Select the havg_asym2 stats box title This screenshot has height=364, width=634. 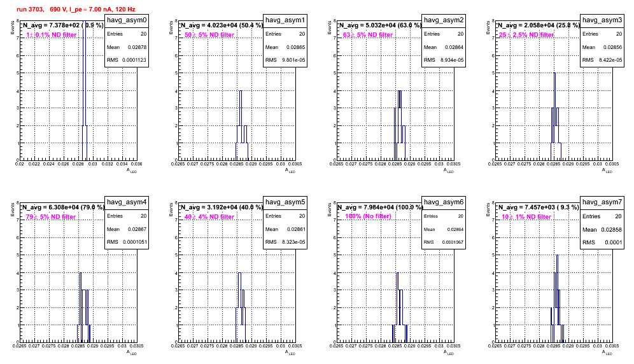(x=444, y=20)
